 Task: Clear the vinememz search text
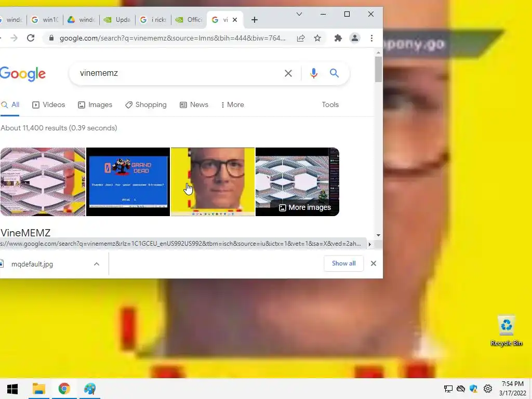pyautogui.click(x=288, y=73)
